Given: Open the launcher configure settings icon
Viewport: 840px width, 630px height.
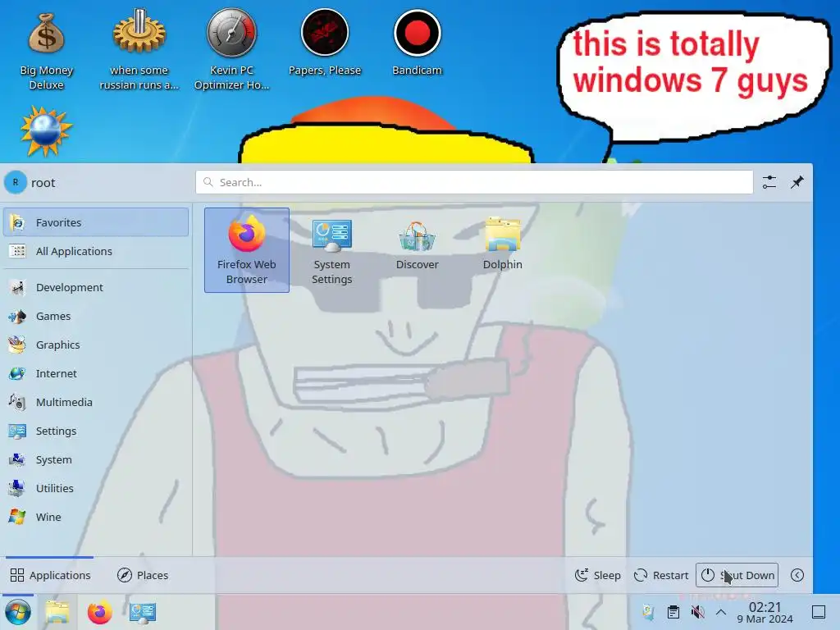Looking at the screenshot, I should 769,182.
